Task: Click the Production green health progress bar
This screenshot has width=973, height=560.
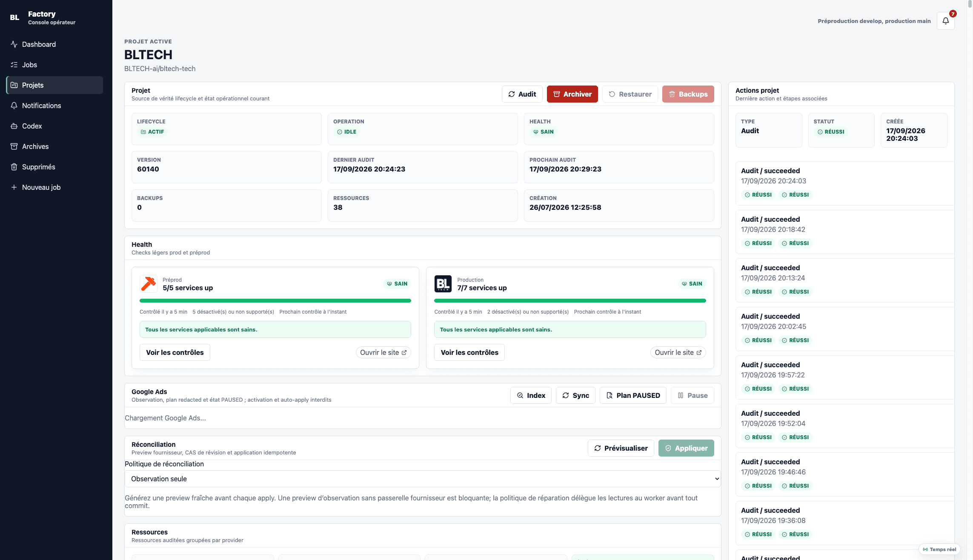Action: tap(570, 301)
